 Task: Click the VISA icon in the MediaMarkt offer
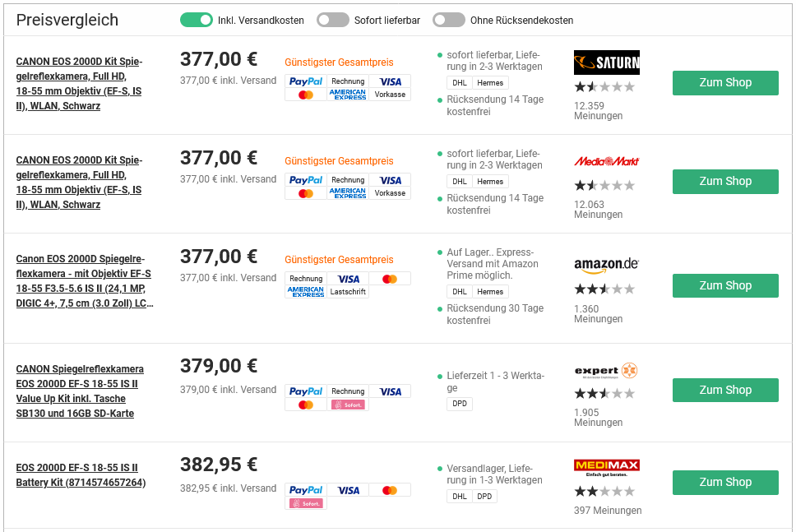click(390, 180)
